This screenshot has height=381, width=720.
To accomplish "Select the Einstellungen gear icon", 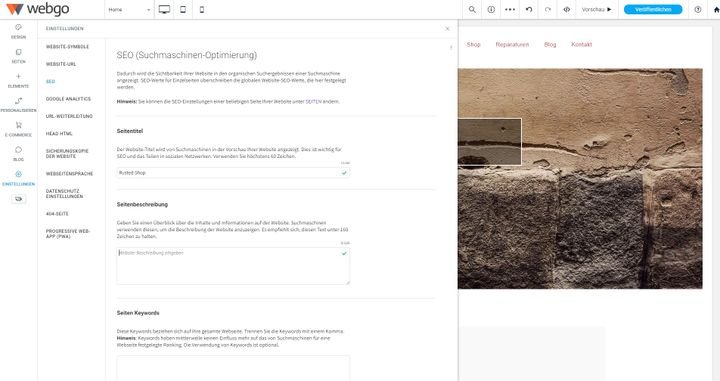I will click(x=18, y=174).
